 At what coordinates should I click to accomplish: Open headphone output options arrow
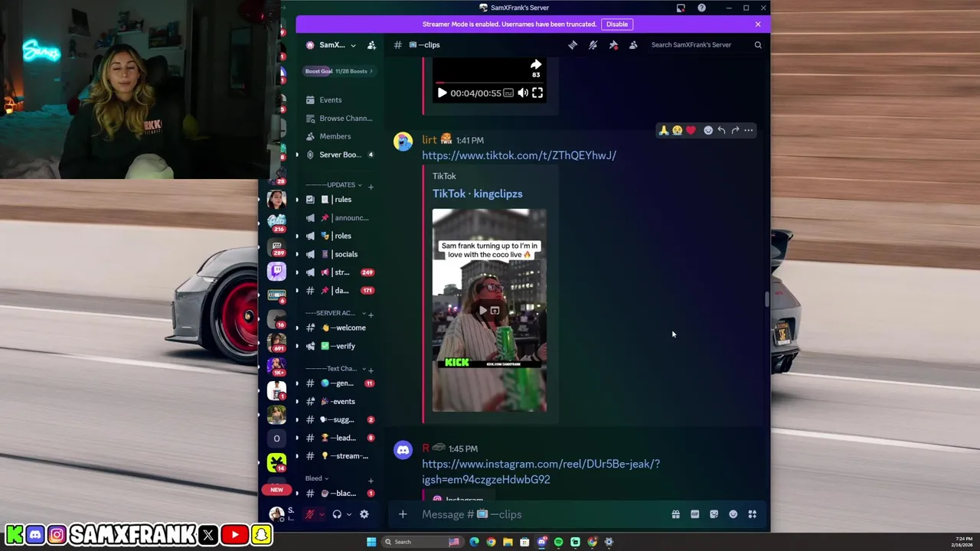coord(348,514)
